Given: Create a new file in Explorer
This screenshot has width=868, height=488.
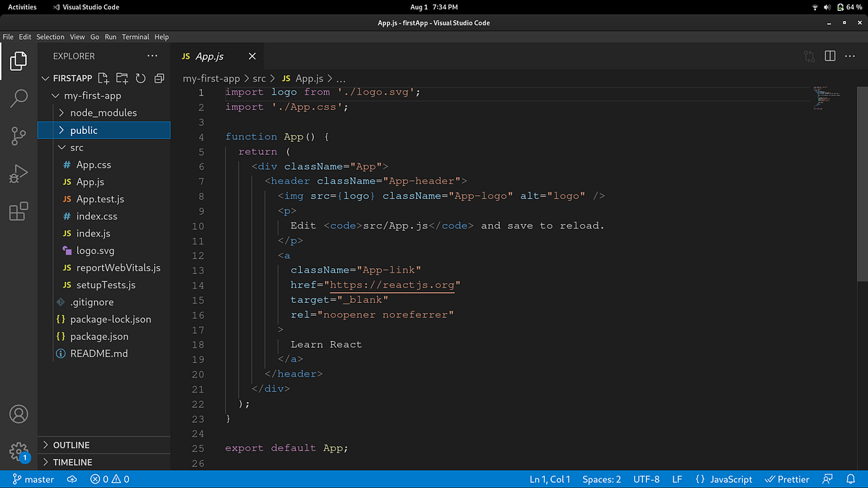Looking at the screenshot, I should [x=103, y=78].
